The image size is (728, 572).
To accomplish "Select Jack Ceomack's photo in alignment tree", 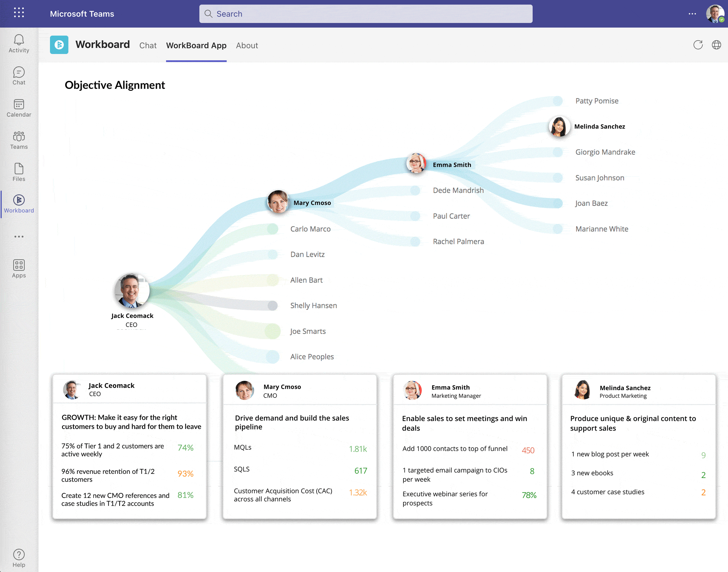I will pyautogui.click(x=132, y=291).
